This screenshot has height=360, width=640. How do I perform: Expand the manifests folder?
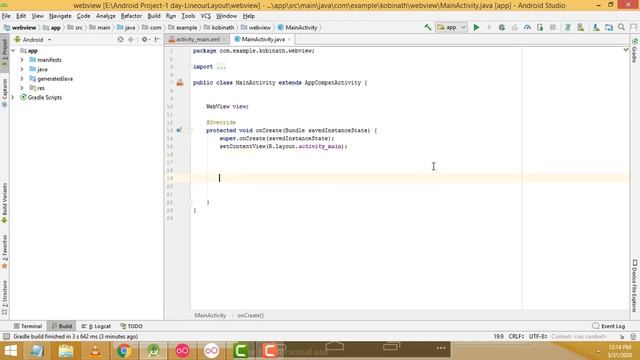pyautogui.click(x=22, y=60)
